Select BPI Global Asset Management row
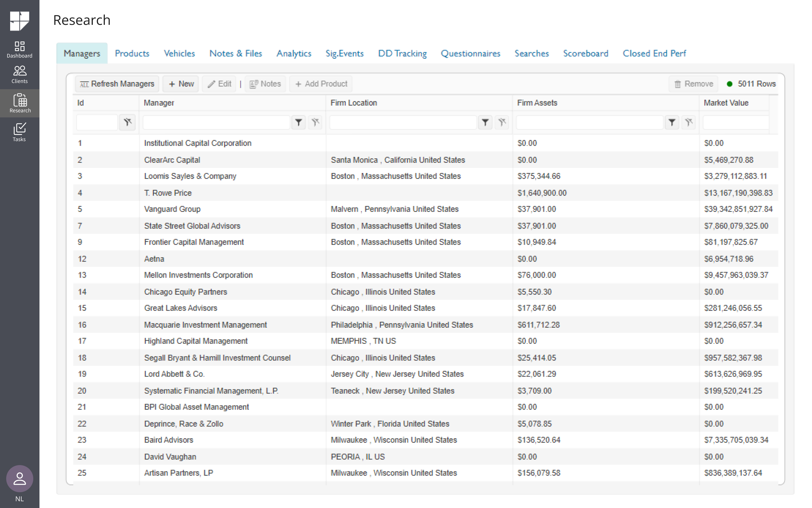The height and width of the screenshot is (508, 812). point(425,407)
